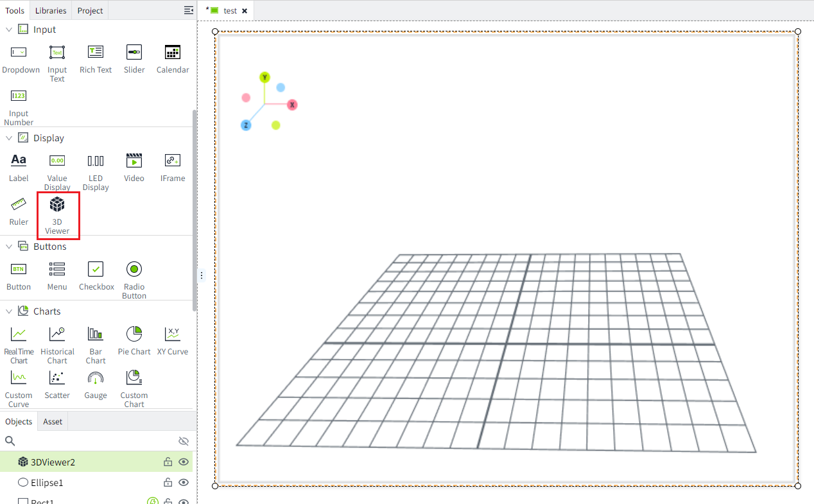Switch to the Libraries tab
Screen dimensions: 814x504
click(x=51, y=10)
